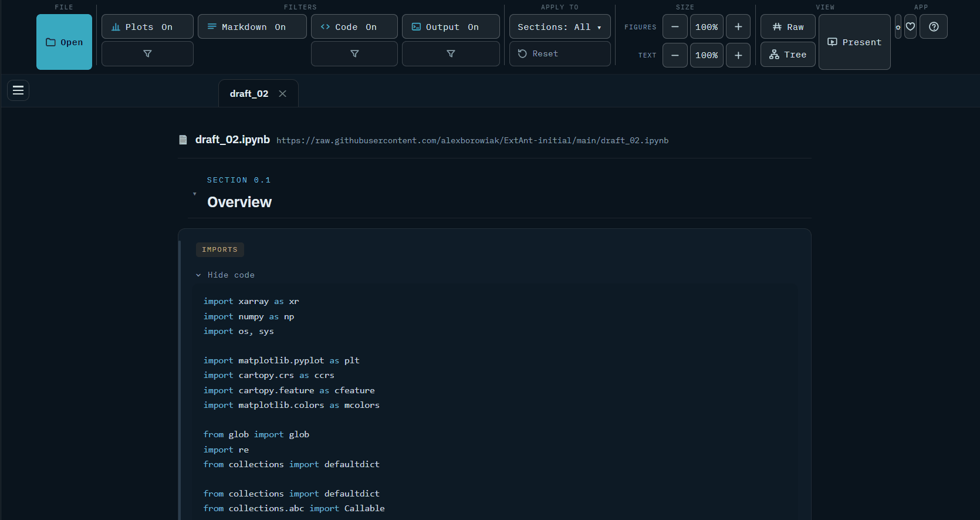
Task: Open the settings gear icon
Action: click(x=898, y=27)
